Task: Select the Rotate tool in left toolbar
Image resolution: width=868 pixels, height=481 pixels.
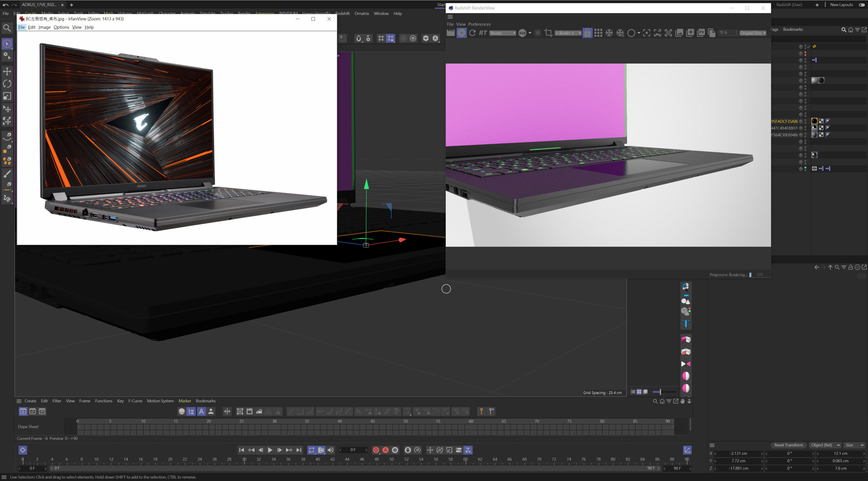Action: (x=7, y=84)
